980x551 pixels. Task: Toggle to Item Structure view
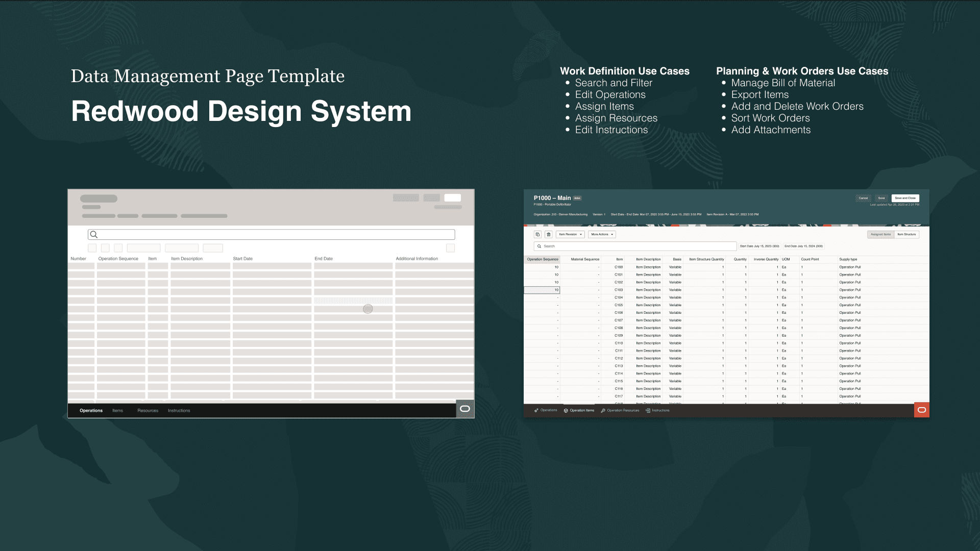(x=906, y=235)
